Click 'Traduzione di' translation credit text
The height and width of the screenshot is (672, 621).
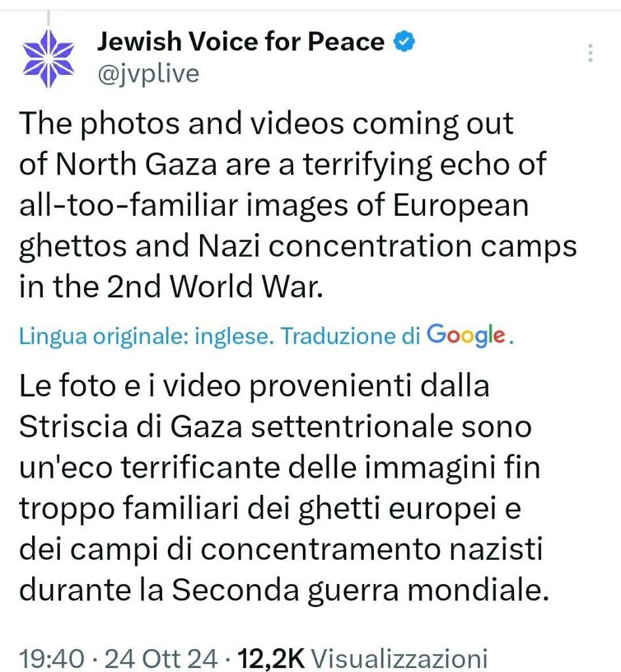pos(350,336)
